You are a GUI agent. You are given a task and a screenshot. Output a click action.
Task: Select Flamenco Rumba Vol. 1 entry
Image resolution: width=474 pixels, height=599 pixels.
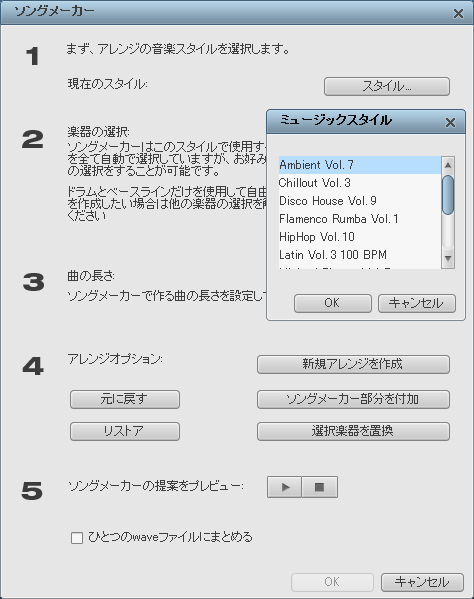359,219
